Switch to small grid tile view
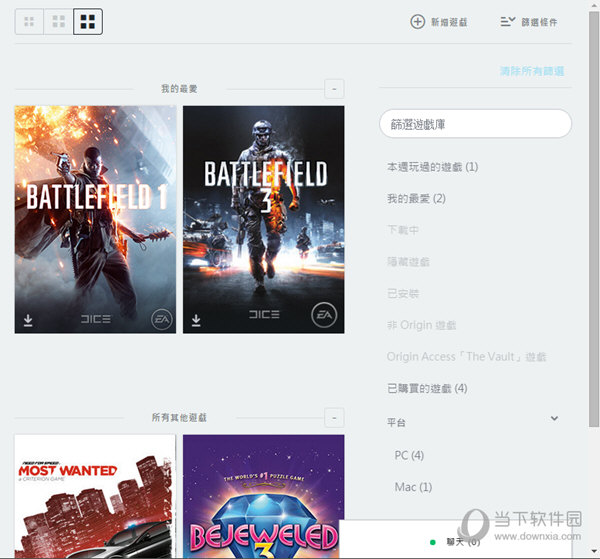 29,22
